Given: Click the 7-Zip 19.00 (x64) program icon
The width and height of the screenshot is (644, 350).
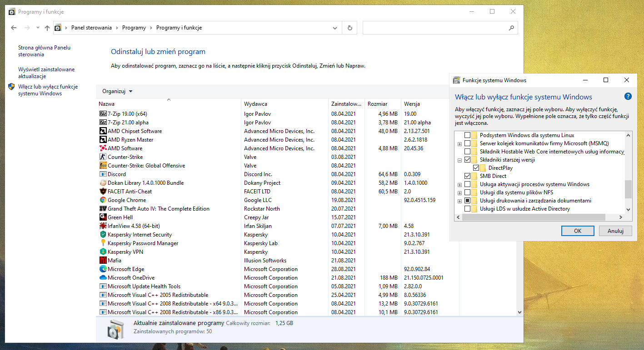Looking at the screenshot, I should 103,114.
